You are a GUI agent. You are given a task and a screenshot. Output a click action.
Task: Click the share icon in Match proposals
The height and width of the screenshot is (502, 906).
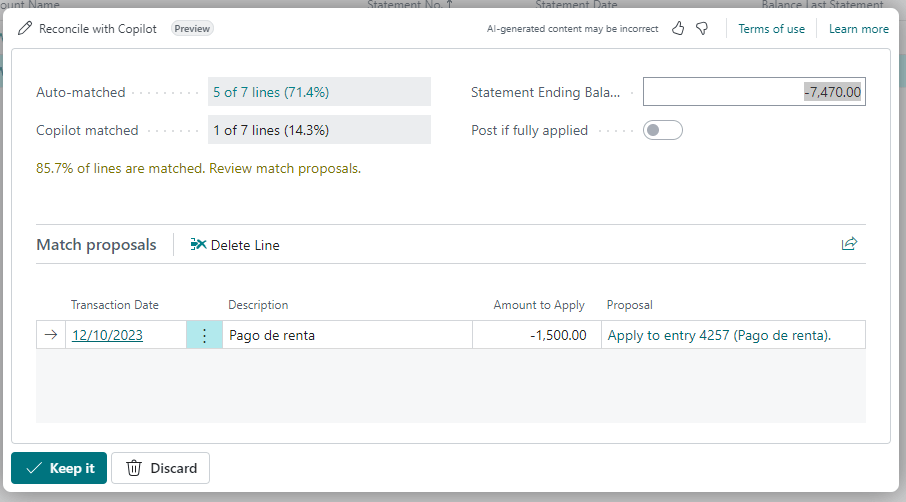point(849,244)
